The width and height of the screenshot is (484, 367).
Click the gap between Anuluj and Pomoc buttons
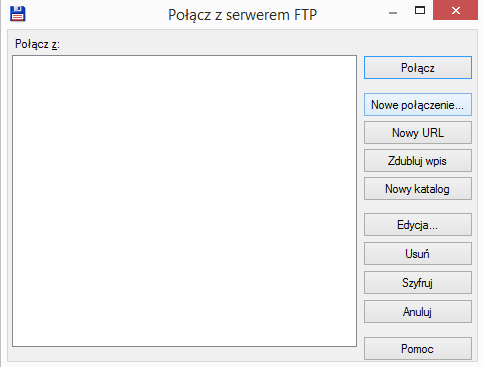click(x=418, y=330)
